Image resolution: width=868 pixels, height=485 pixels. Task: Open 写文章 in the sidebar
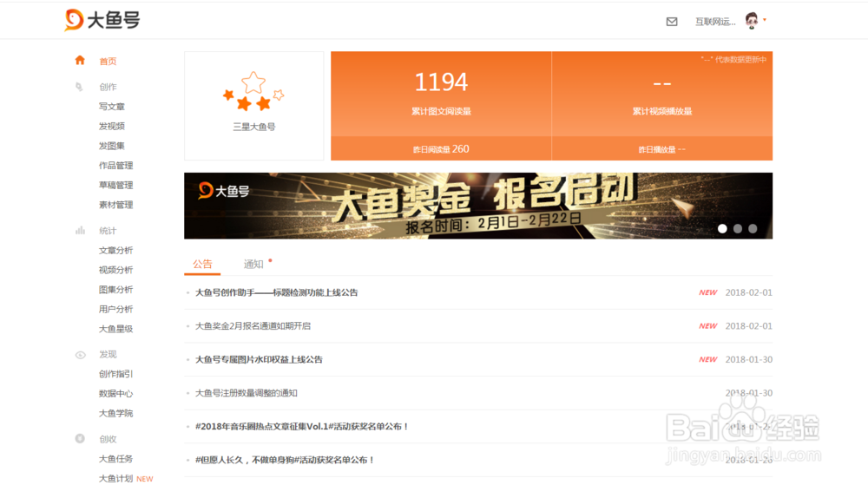coord(112,106)
